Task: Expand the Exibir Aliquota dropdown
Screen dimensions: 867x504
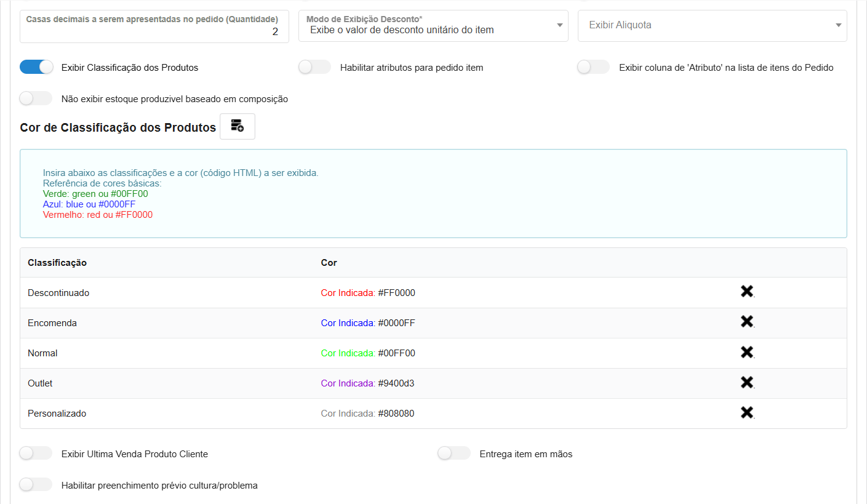Action: pyautogui.click(x=712, y=26)
